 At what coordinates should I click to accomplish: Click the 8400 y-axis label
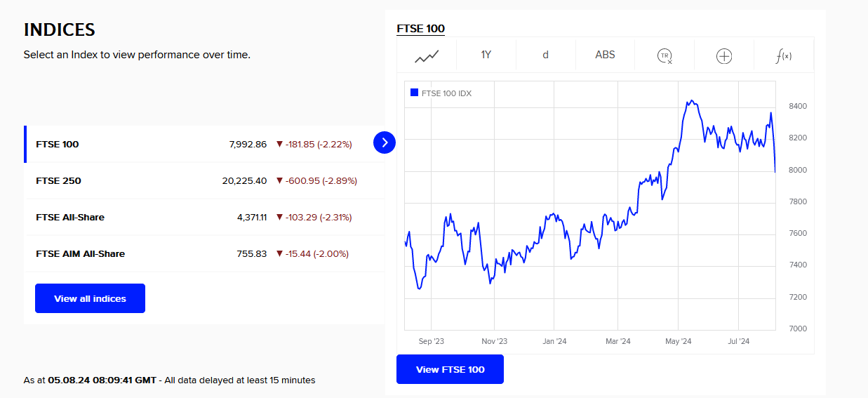(x=798, y=106)
